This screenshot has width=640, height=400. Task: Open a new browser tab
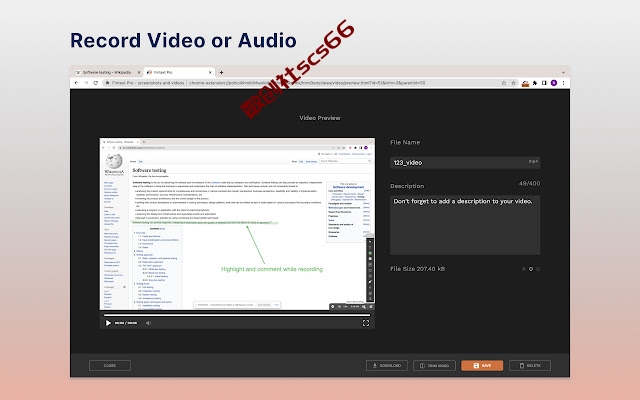tap(221, 72)
